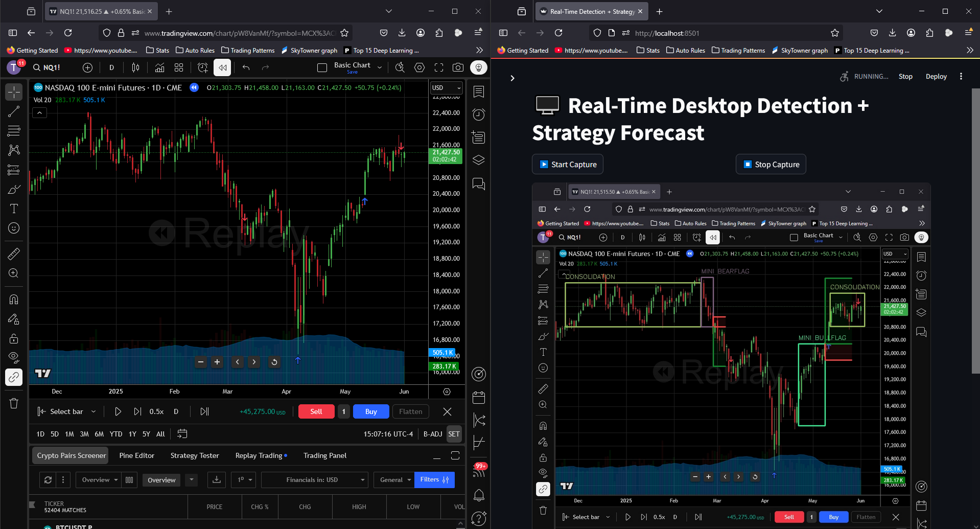Remove objects with the trash icon
The height and width of the screenshot is (529, 980).
(x=14, y=403)
